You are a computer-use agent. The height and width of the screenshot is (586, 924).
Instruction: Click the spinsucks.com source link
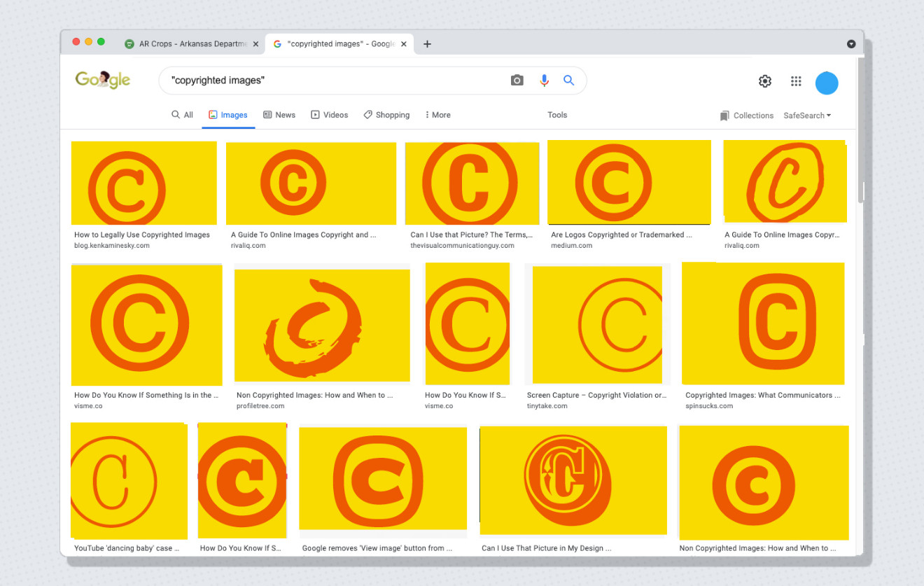pyautogui.click(x=709, y=406)
